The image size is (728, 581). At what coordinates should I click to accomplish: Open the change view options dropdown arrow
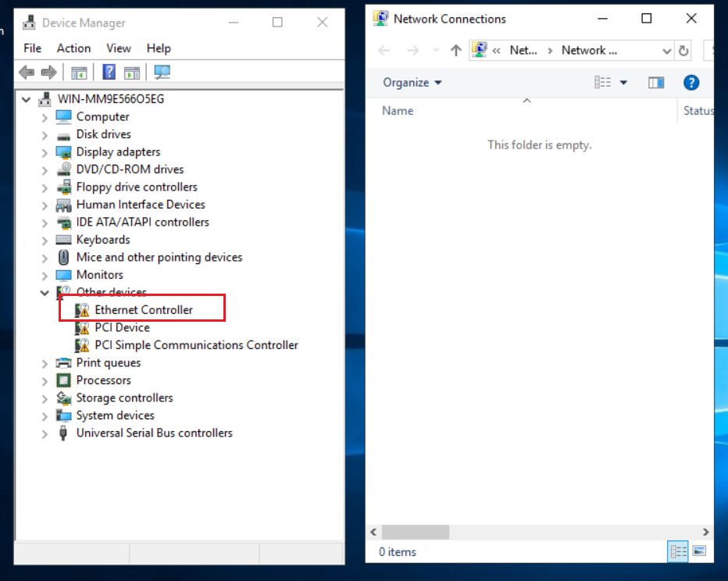(x=623, y=83)
